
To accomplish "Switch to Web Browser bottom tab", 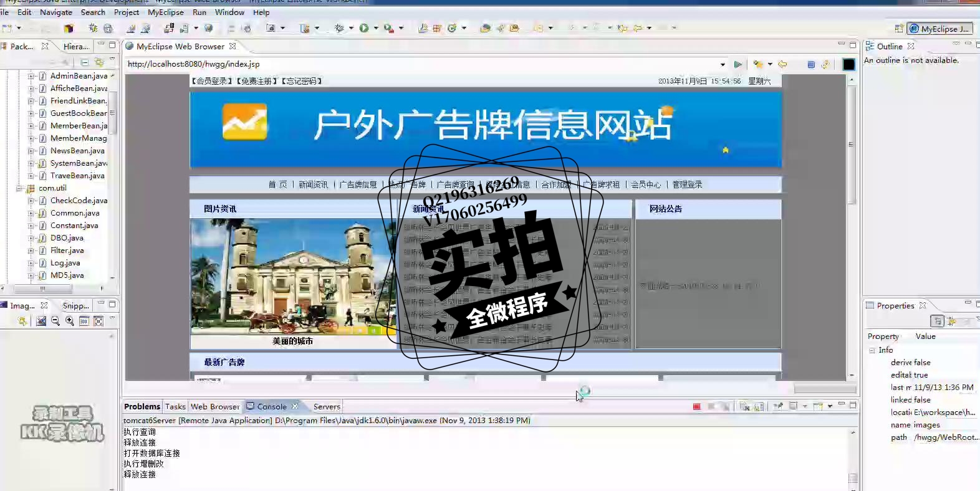I will tap(215, 406).
